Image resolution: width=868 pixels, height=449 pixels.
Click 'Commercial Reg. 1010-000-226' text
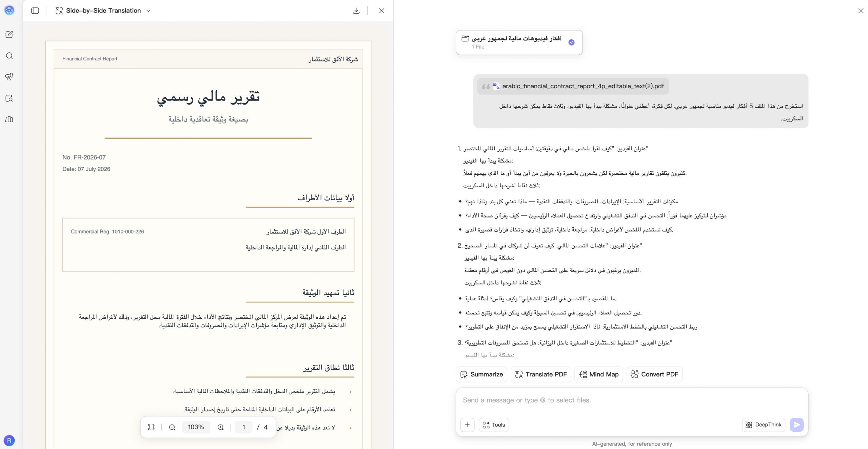[107, 231]
